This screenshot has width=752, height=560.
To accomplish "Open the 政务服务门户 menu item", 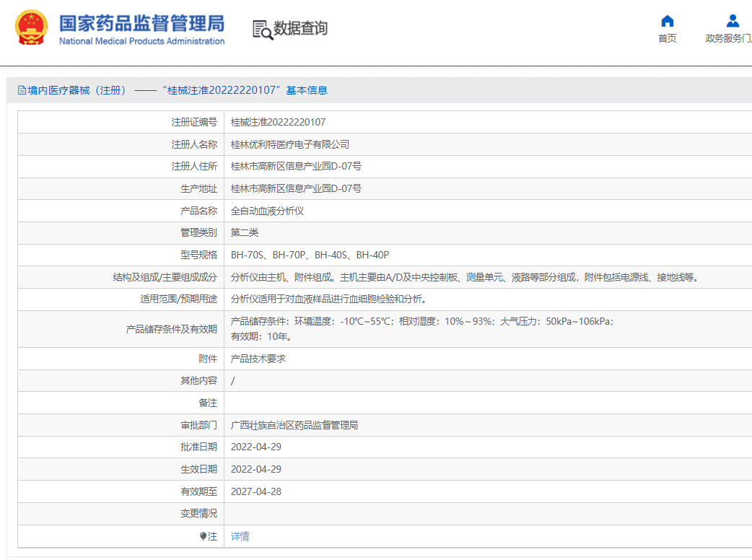I will click(728, 38).
